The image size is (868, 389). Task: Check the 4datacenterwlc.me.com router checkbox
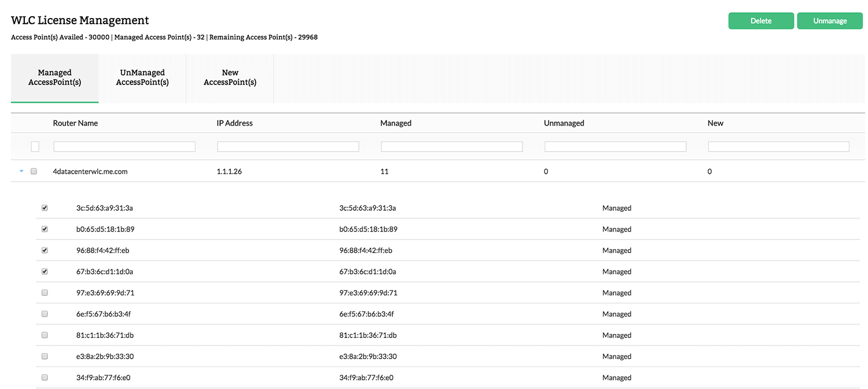[34, 171]
